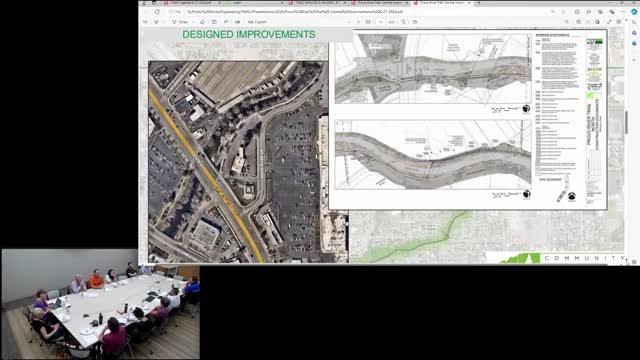Switch to the fourth tab, Provo River Trail
Screen dimensions: 640x360
click(x=380, y=3)
